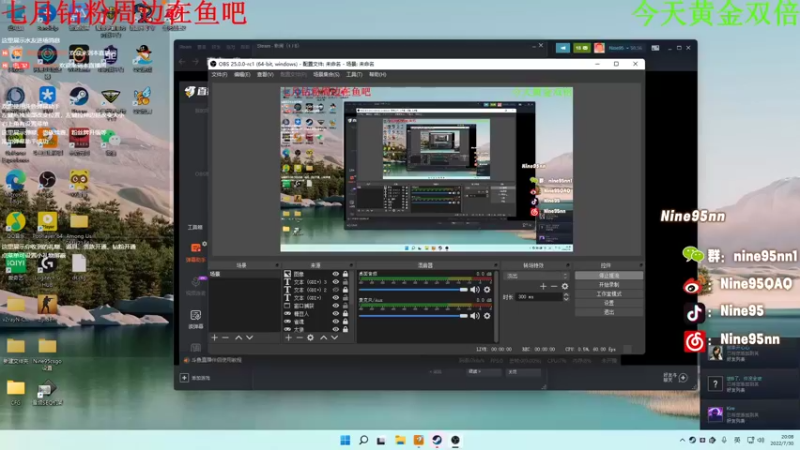Viewport: 800px width, 450px height.
Task: Open the PotPlayer desktop shortcut
Action: (x=47, y=222)
